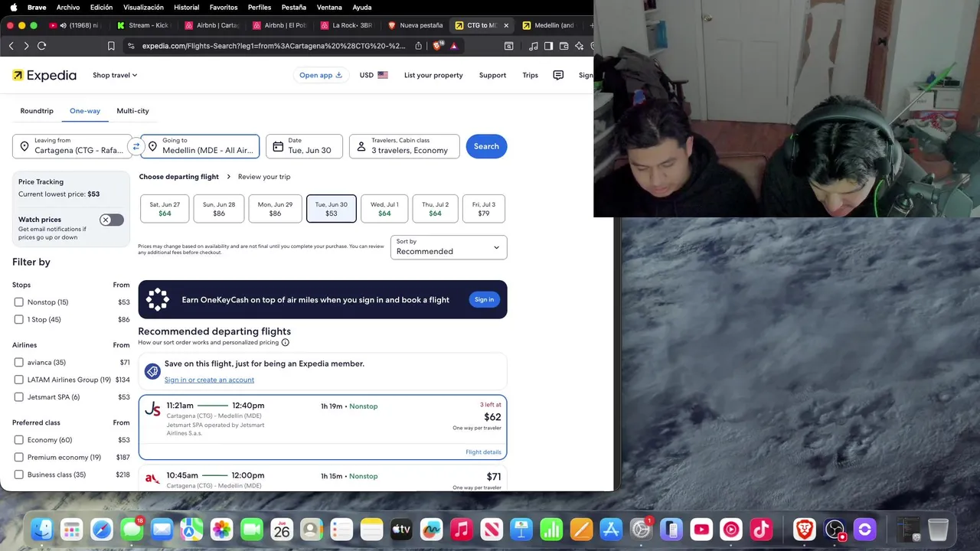The image size is (980, 551).
Task: Select the Multi-city tab
Action: [132, 111]
